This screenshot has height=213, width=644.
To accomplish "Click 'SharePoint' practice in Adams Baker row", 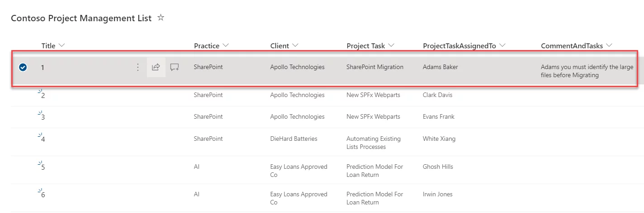I will (x=208, y=67).
